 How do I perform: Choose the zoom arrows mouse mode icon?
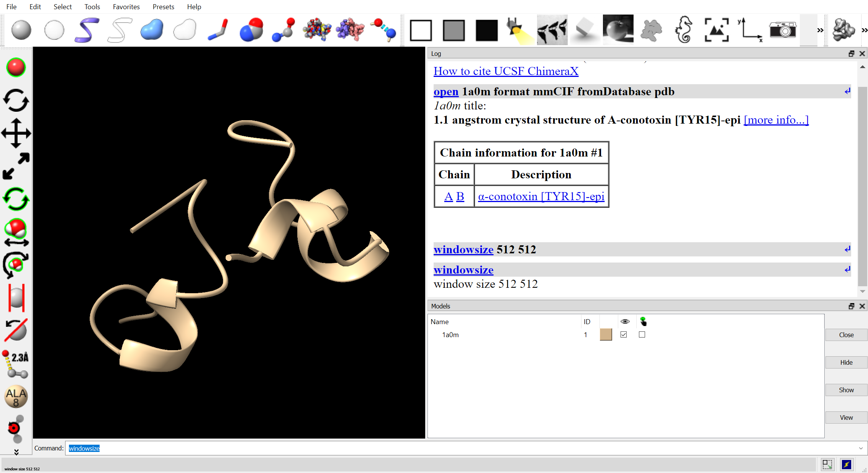16,166
